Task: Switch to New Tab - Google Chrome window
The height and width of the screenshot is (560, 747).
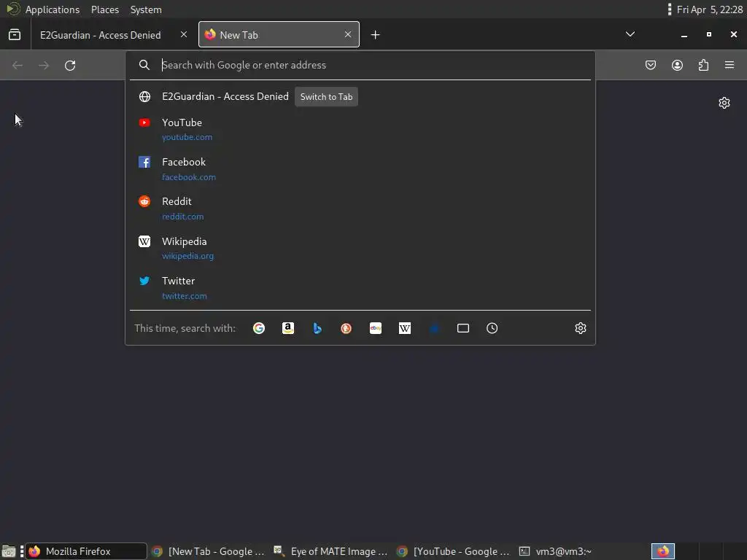Action: pyautogui.click(x=208, y=551)
